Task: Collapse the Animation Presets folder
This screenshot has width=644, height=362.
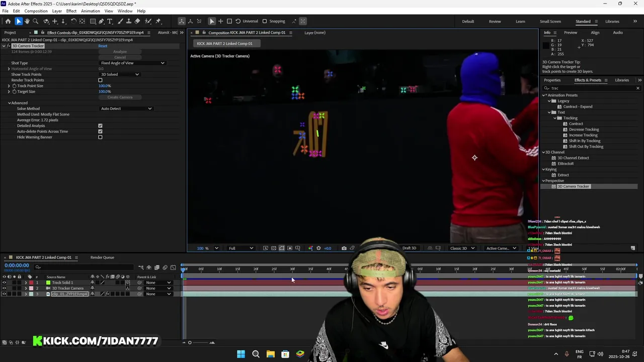Action: (544, 95)
